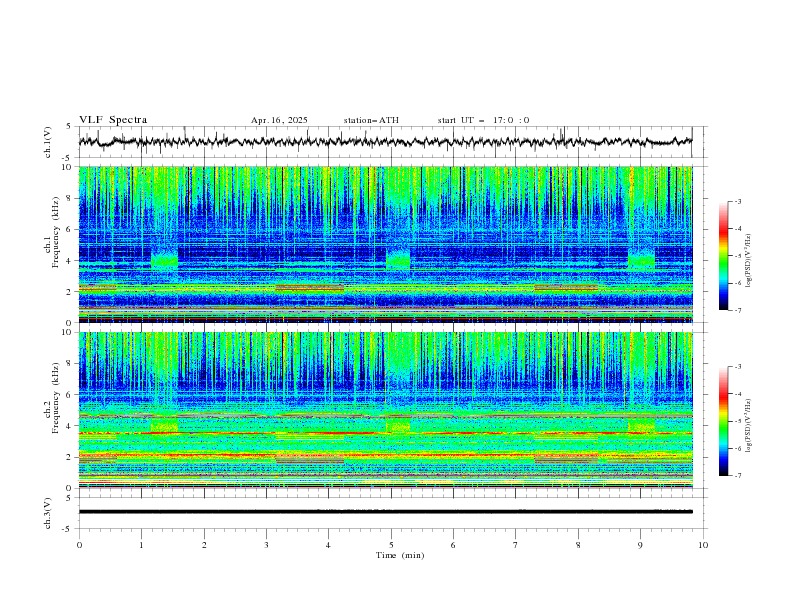
Task: Click the "2" frequency tick on ch.2 spectrogram
Action: point(69,457)
